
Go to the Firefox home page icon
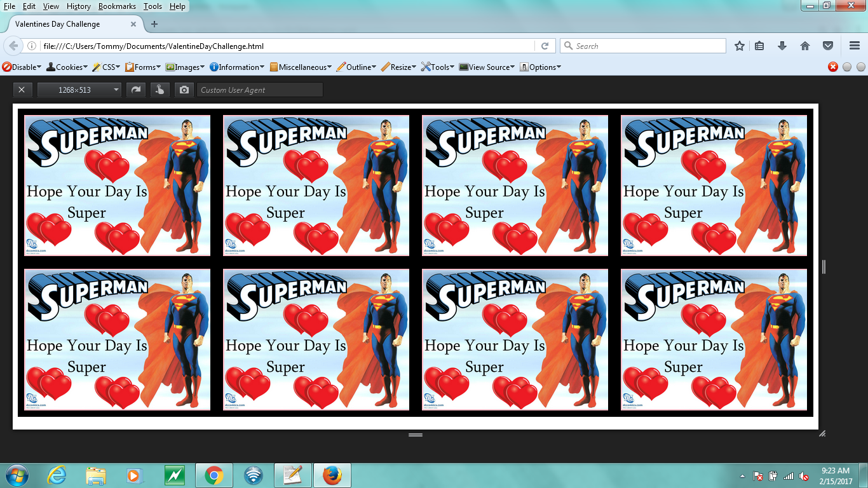805,46
